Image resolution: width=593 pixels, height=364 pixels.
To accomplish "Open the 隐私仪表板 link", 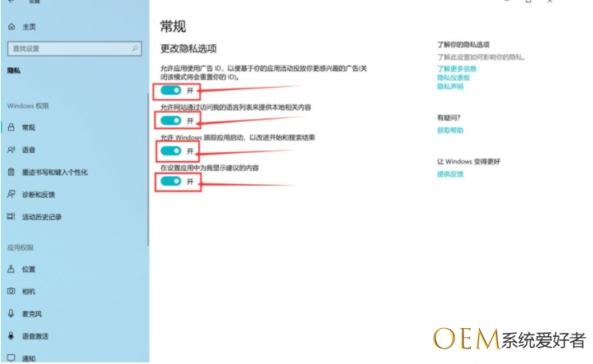I will click(453, 78).
